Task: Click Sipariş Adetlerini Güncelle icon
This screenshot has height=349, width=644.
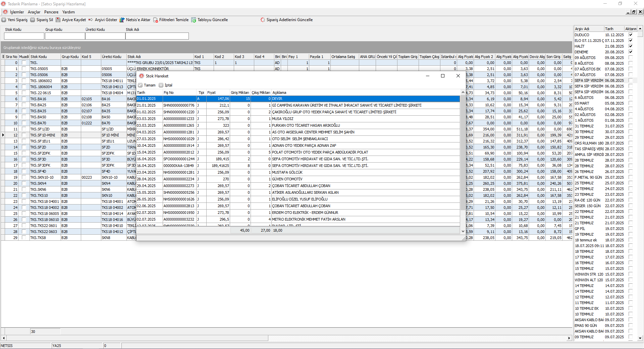Action: (x=263, y=20)
